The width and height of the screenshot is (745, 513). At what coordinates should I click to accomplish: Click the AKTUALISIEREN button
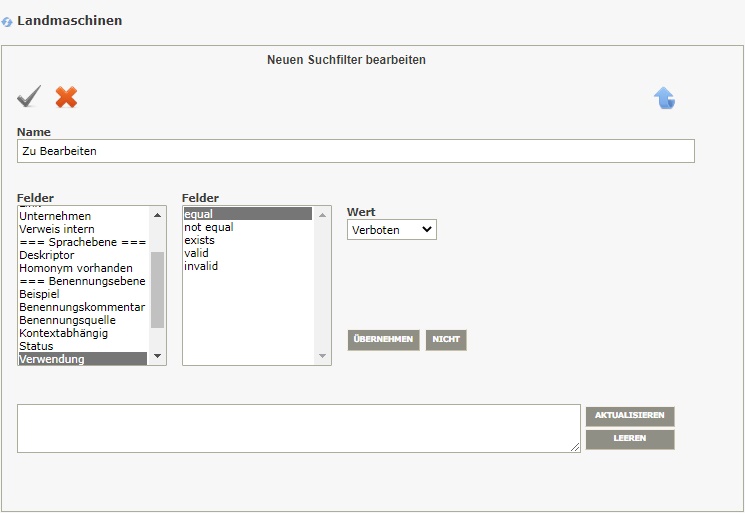tap(630, 416)
